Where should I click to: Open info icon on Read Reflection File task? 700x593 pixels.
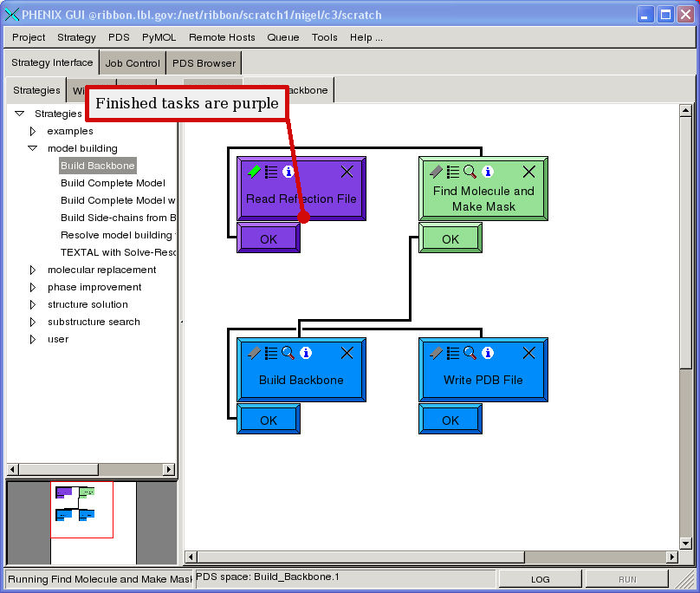pos(288,172)
